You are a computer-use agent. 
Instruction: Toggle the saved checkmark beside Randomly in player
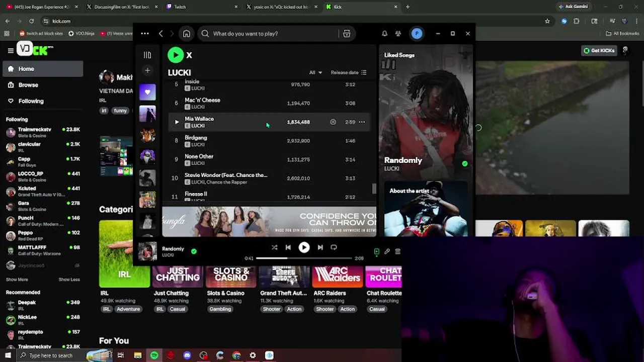click(194, 251)
